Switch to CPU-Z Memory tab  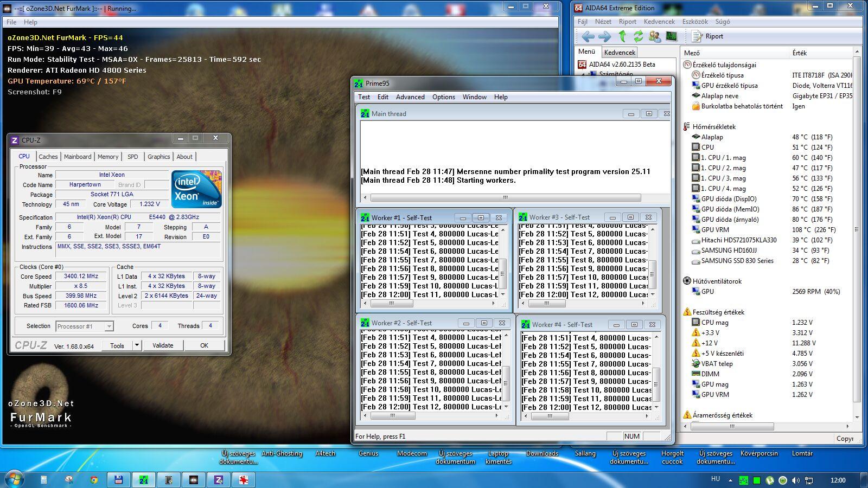tap(108, 157)
